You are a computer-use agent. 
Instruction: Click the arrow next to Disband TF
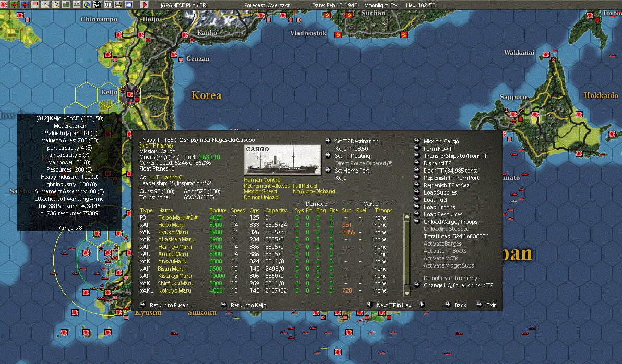pos(417,163)
